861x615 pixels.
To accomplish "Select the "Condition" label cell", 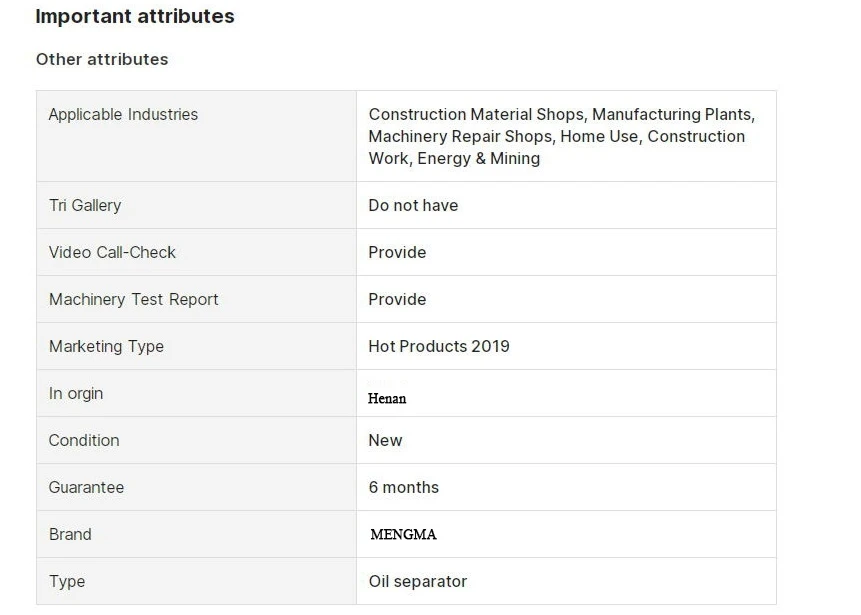I will pos(196,440).
